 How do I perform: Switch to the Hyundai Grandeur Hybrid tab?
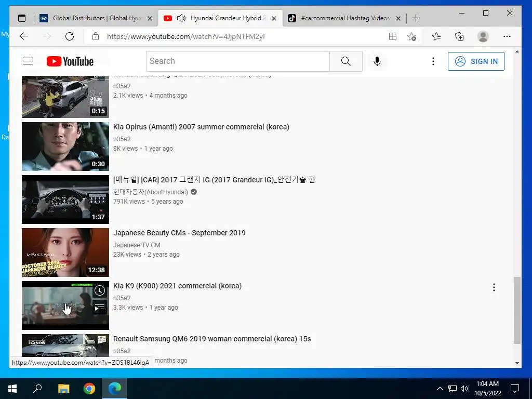(x=220, y=18)
